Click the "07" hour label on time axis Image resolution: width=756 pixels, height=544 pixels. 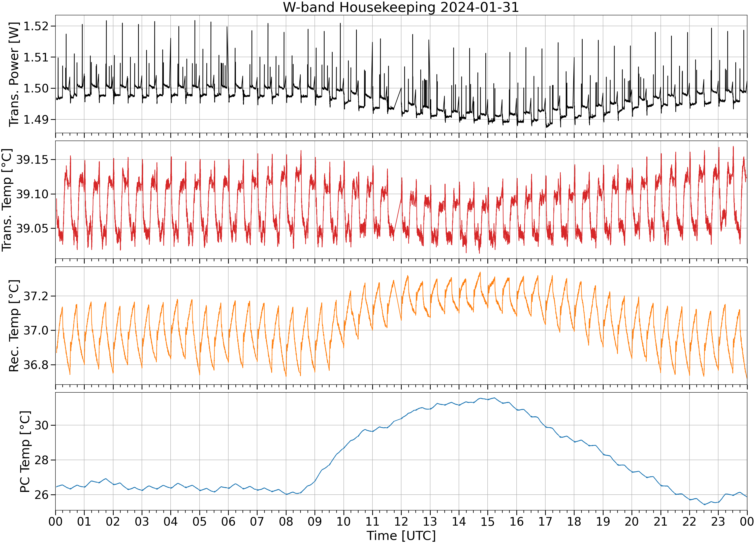coord(257,521)
